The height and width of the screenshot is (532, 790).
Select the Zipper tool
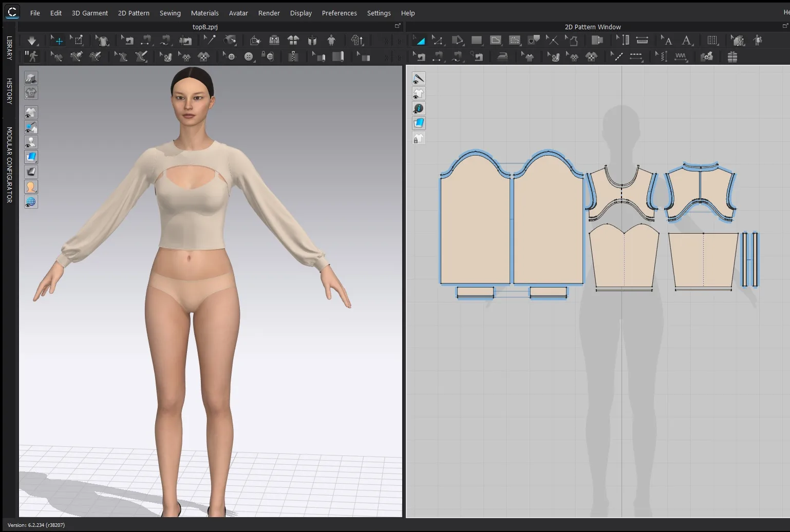[x=293, y=56]
